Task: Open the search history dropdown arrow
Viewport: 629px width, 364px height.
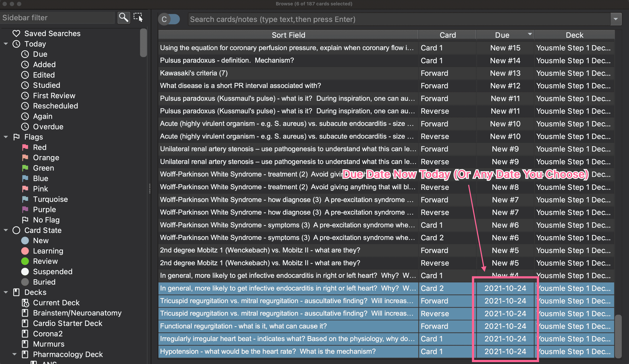Action: pyautogui.click(x=616, y=19)
